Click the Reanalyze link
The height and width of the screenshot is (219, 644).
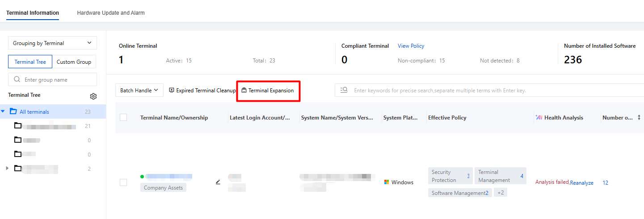tap(582, 183)
